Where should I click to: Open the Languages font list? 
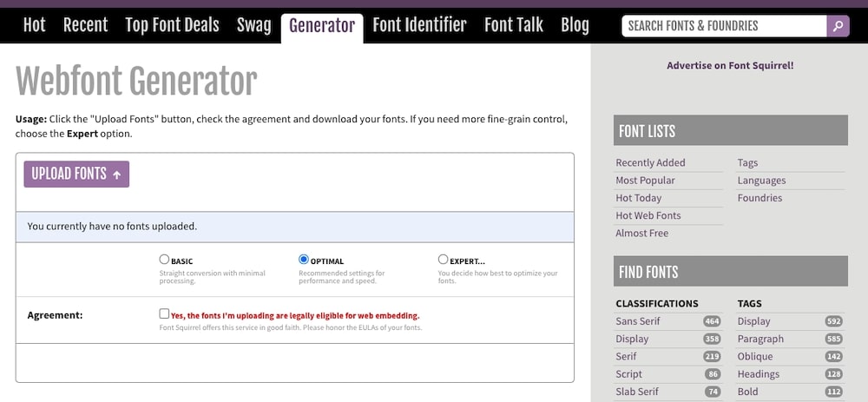click(761, 181)
